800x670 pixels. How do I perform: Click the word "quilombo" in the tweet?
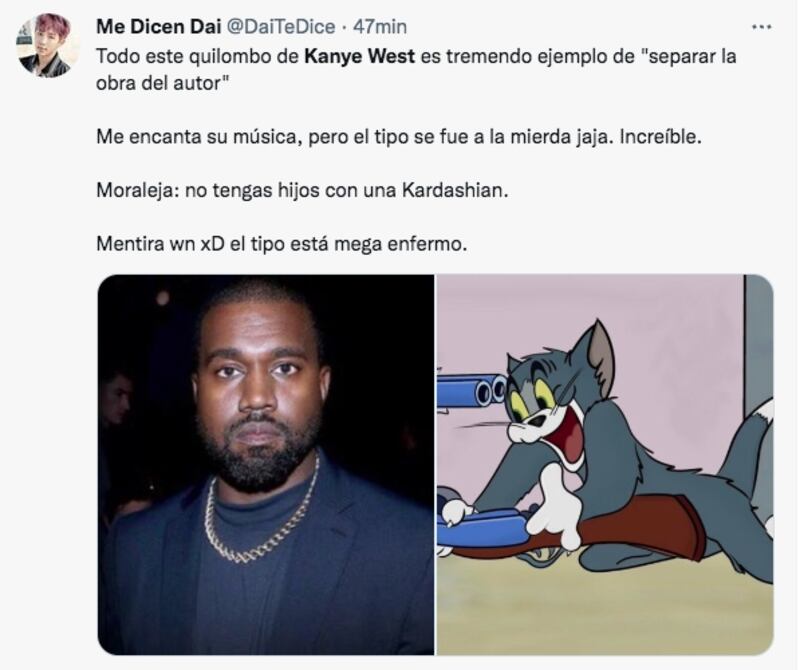[x=232, y=56]
